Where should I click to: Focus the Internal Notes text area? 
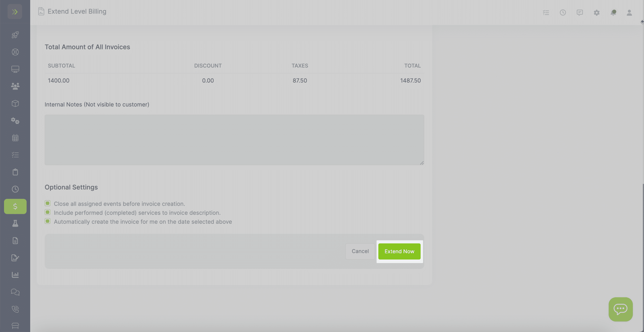click(x=234, y=140)
